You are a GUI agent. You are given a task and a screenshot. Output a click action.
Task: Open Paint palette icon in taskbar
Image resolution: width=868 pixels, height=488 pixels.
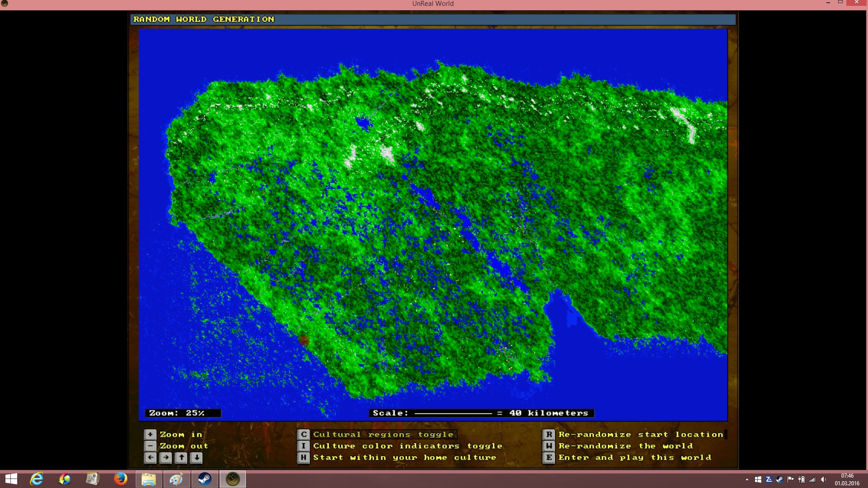point(176,479)
